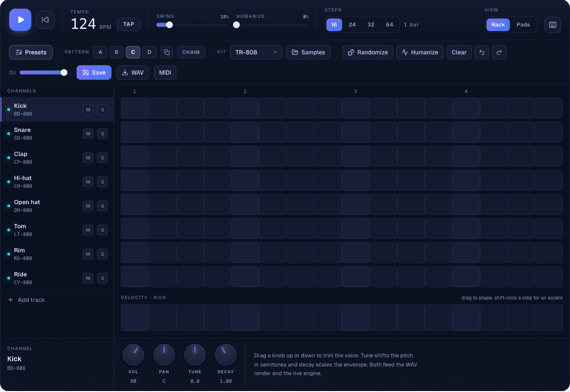
Task: Select the Clap CP-808 channel
Action: (x=57, y=157)
